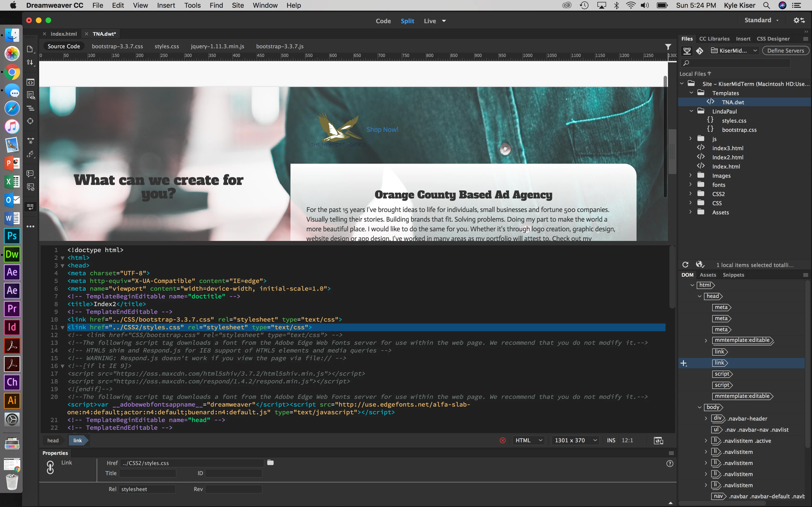Open the KiserMid site dropdown
This screenshot has height=507, width=812.
[x=734, y=51]
